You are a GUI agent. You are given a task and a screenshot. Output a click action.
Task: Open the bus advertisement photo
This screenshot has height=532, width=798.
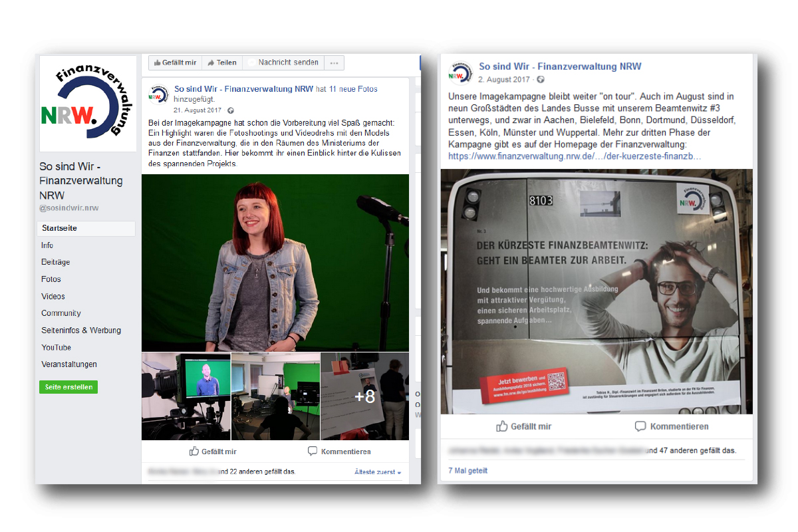[597, 291]
